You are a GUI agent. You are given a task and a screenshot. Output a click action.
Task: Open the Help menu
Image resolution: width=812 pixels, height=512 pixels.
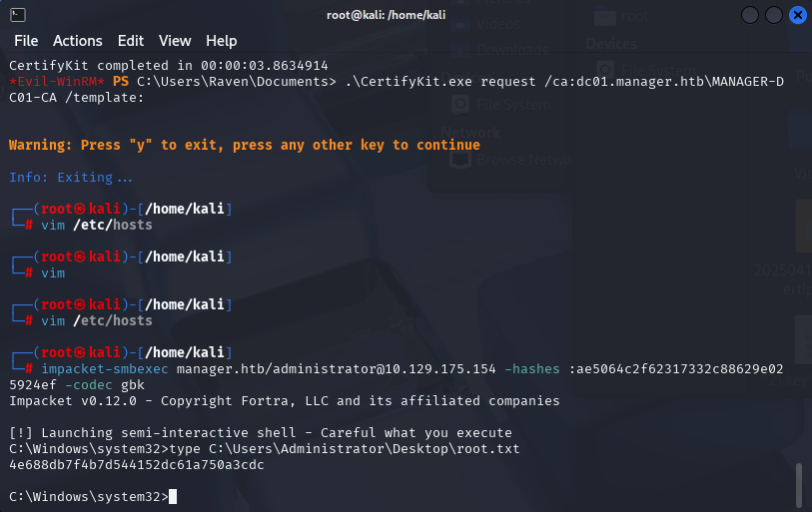point(221,41)
